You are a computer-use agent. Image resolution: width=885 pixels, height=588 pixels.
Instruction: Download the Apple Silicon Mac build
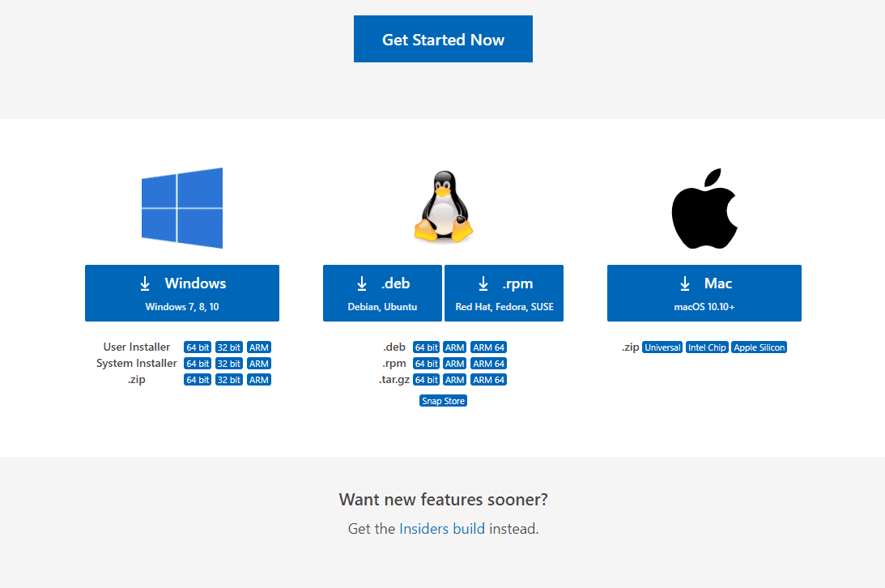click(759, 347)
